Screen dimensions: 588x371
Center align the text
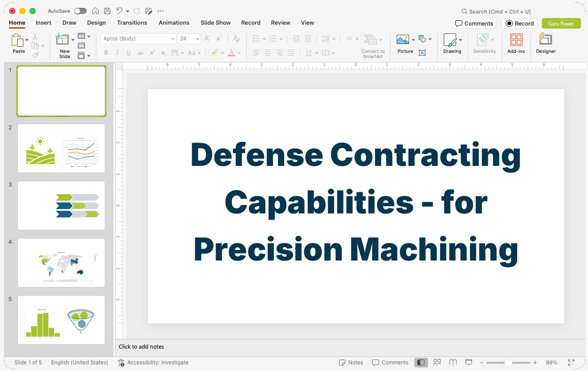coord(268,53)
